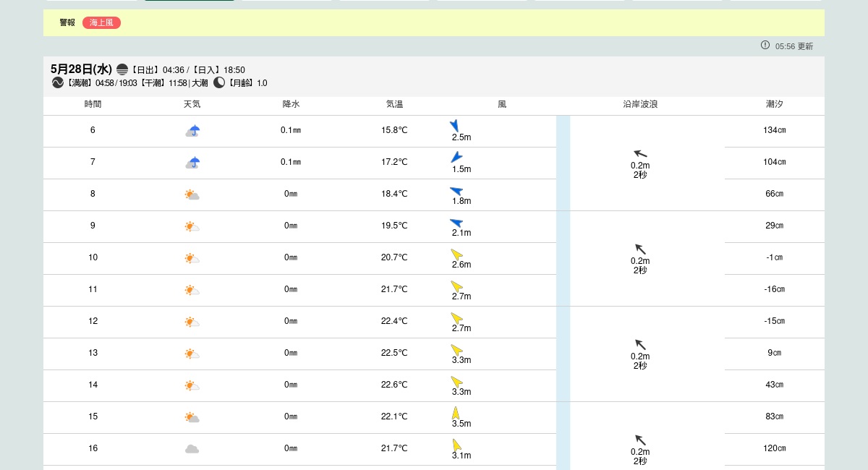Viewport: 868px width, 470px height.
Task: Click the 5月28日(水) date heading
Action: [81, 69]
